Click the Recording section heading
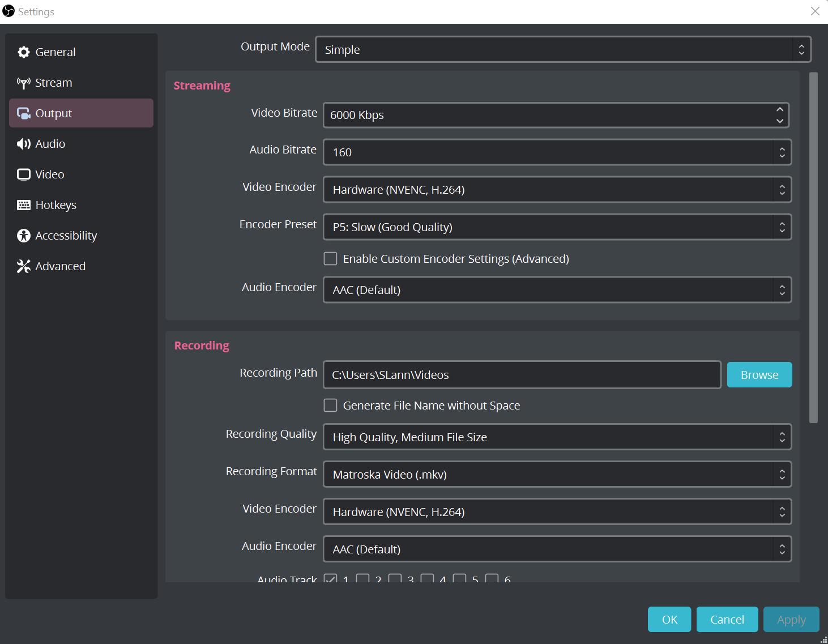828x644 pixels. pyautogui.click(x=202, y=346)
